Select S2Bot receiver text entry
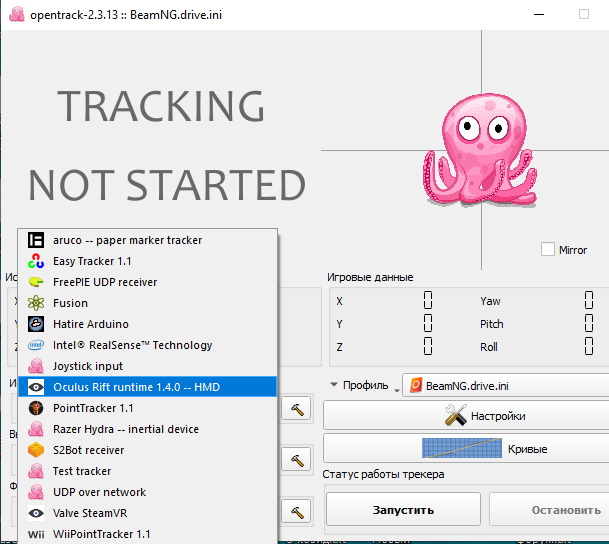The image size is (609, 544). (x=89, y=450)
